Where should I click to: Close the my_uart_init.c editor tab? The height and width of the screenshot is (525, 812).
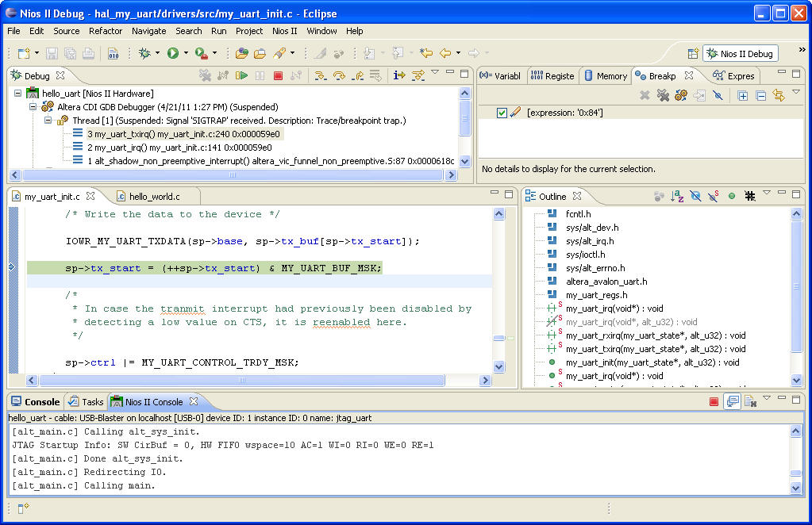pyautogui.click(x=90, y=196)
